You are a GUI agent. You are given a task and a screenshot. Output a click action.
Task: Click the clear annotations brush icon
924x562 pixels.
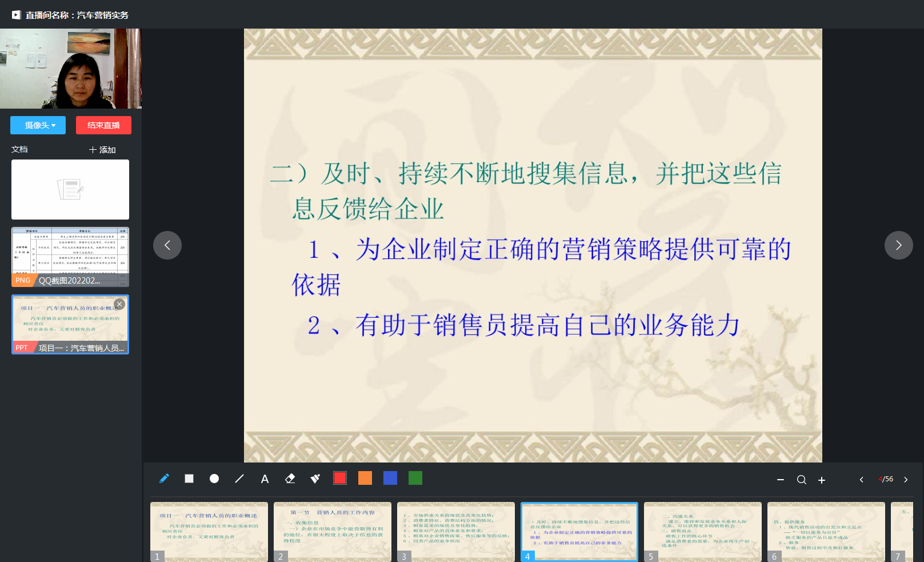tap(315, 479)
